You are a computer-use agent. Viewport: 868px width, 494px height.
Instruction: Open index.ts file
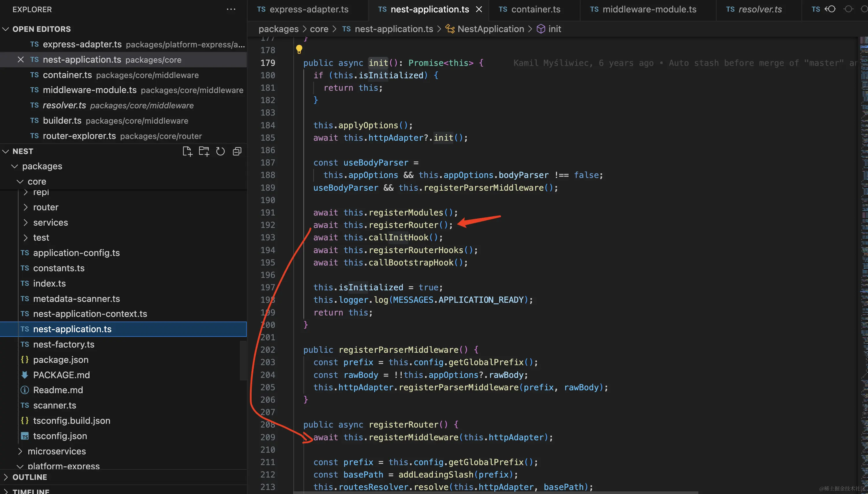coord(123,284)
